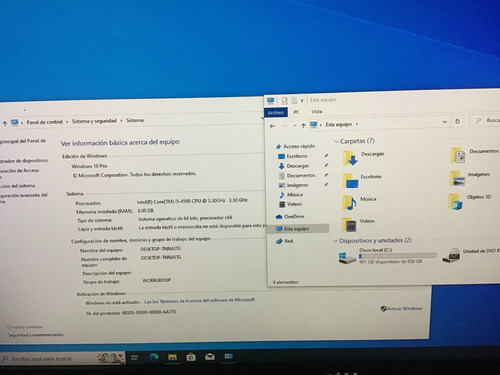Select the Documentos folder icon in Carpetas
Screen dimensions: 500x375
pyautogui.click(x=458, y=155)
